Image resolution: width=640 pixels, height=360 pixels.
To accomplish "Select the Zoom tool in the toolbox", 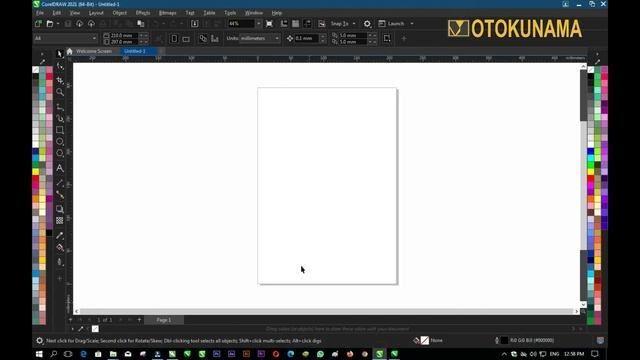I will [x=60, y=92].
